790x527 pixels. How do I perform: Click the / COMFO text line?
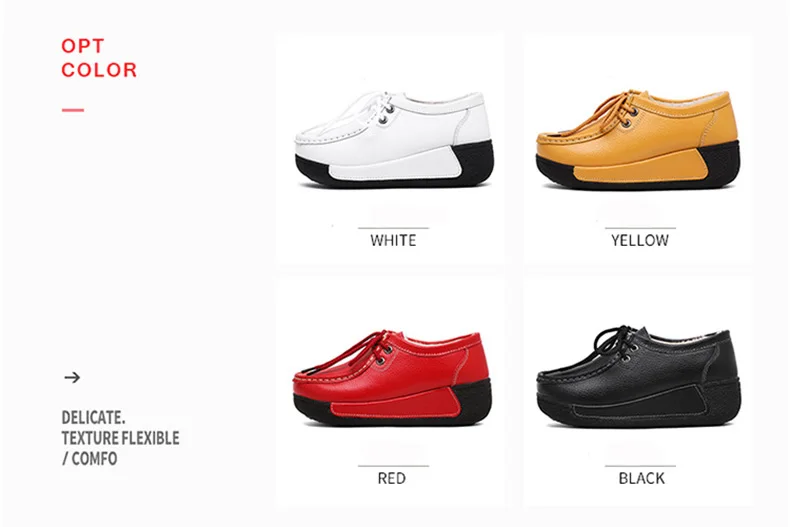(90, 458)
